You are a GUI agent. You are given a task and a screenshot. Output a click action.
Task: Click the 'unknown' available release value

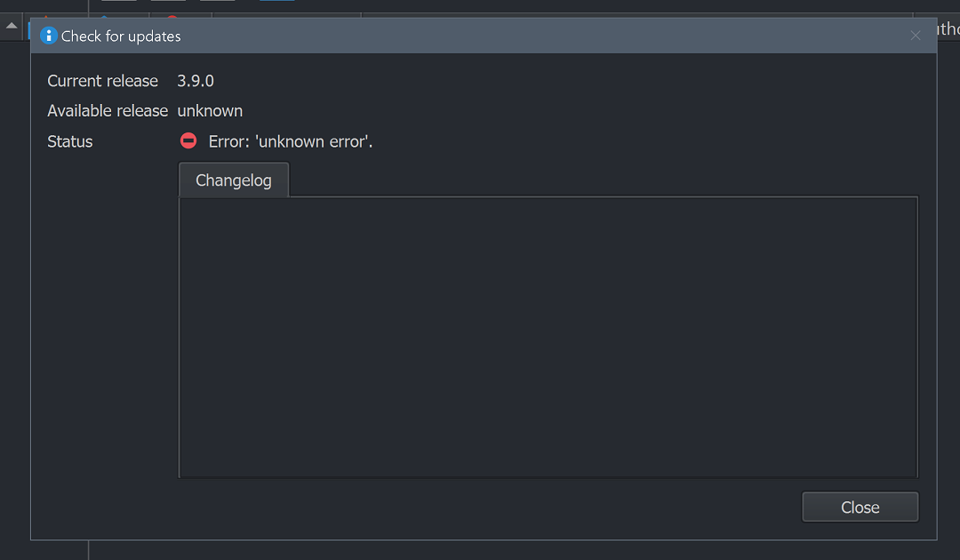coord(210,111)
